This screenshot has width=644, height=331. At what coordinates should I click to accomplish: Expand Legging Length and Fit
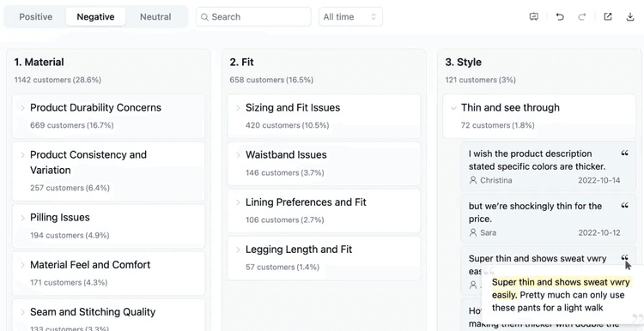[238, 250]
